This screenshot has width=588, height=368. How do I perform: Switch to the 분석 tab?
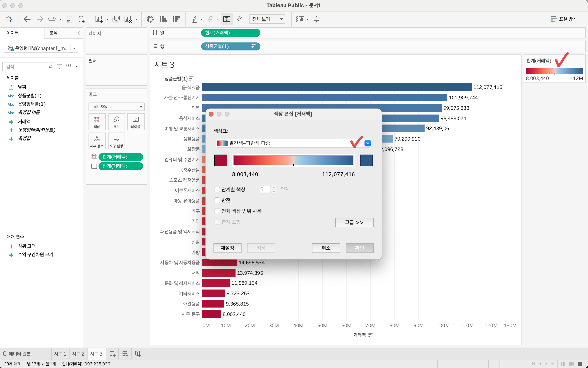pyautogui.click(x=53, y=33)
